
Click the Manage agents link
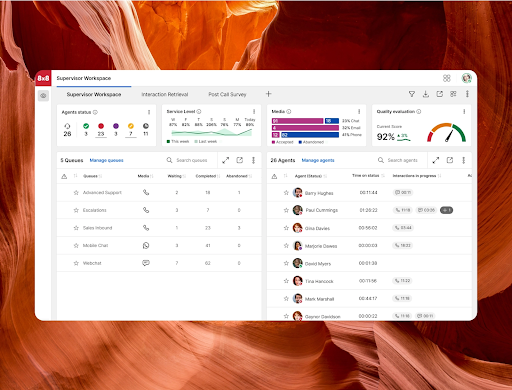tap(318, 160)
